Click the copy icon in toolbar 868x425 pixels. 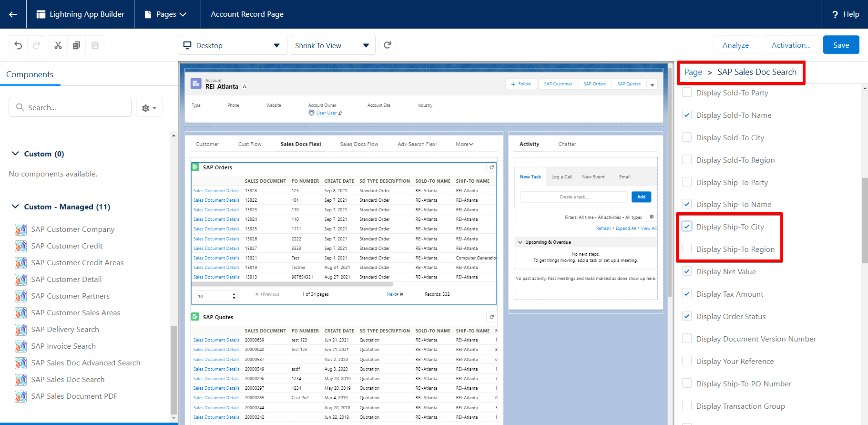76,45
